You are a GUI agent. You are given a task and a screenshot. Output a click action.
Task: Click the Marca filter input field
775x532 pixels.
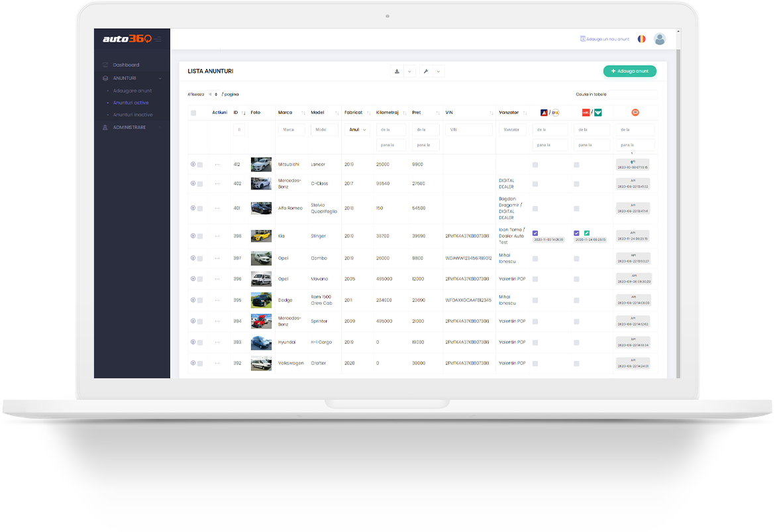tap(291, 130)
